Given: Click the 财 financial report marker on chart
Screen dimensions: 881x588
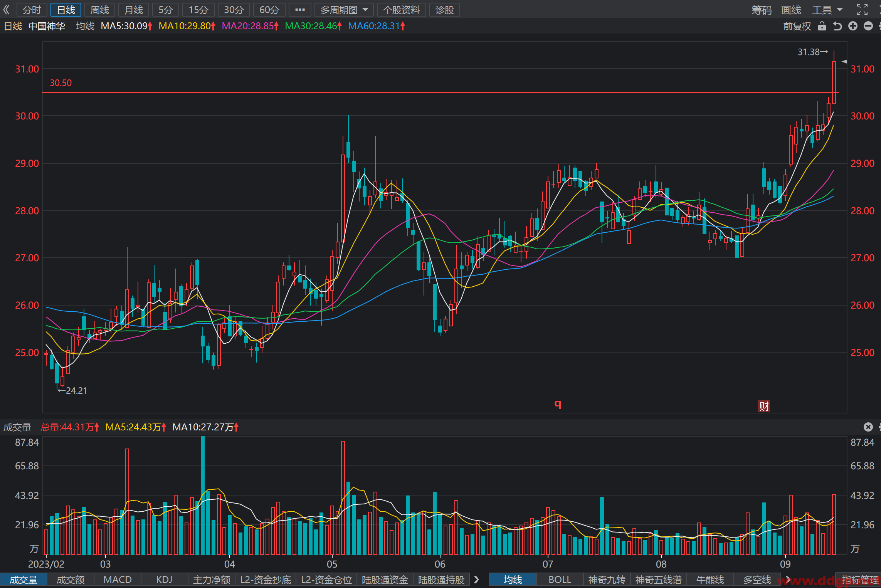Looking at the screenshot, I should (764, 406).
